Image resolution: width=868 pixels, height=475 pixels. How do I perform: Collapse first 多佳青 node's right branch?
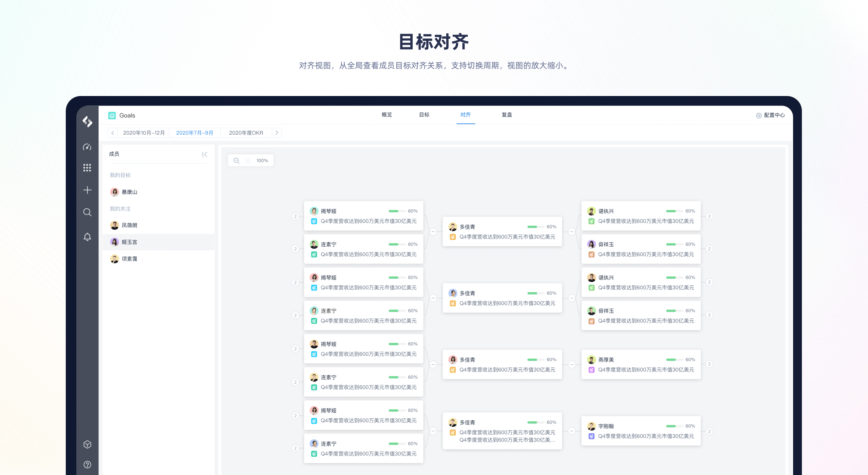[x=572, y=232]
